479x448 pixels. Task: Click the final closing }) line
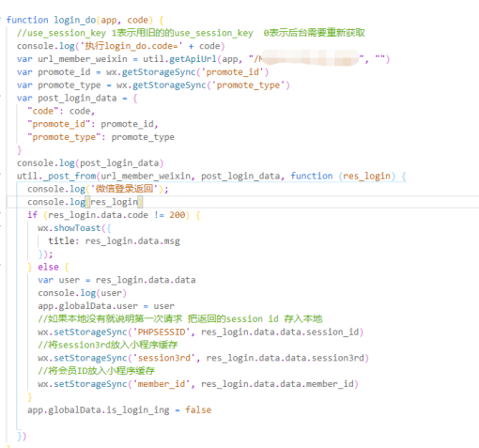pos(22,436)
